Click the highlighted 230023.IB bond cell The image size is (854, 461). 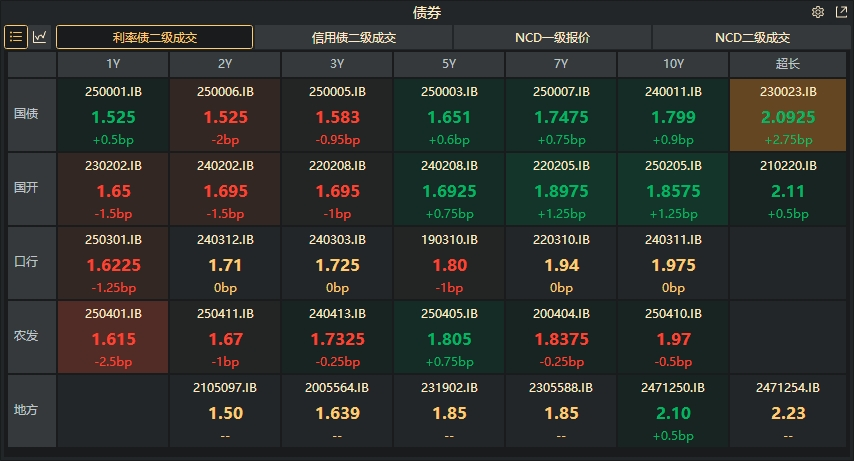787,114
